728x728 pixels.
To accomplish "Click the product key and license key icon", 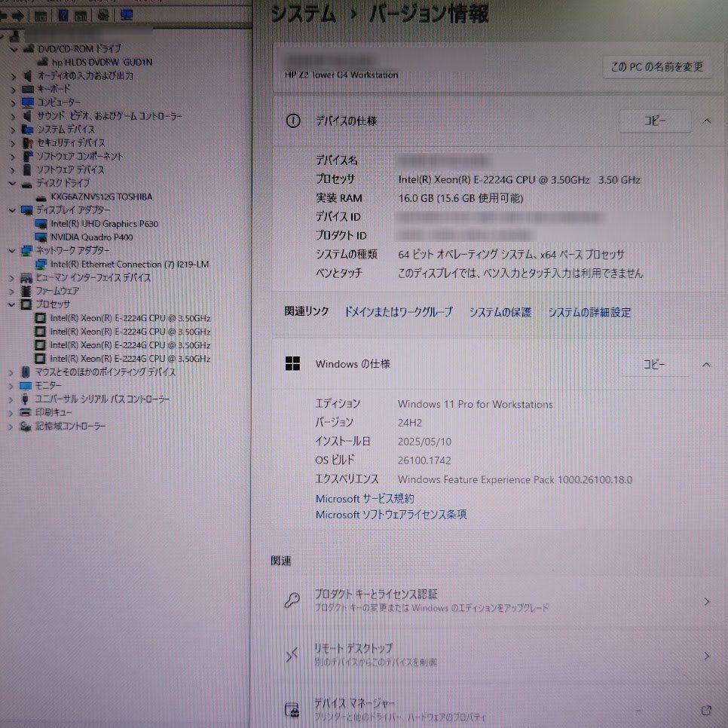I will click(x=292, y=601).
